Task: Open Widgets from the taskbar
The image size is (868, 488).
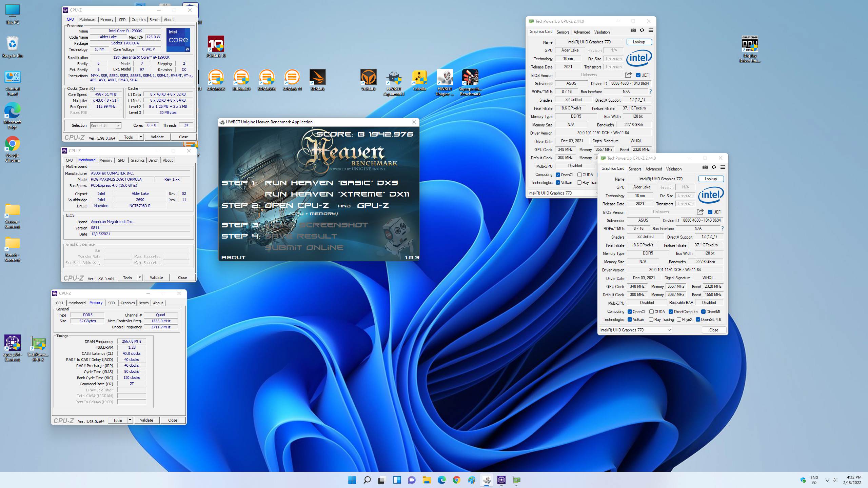Action: 397,480
